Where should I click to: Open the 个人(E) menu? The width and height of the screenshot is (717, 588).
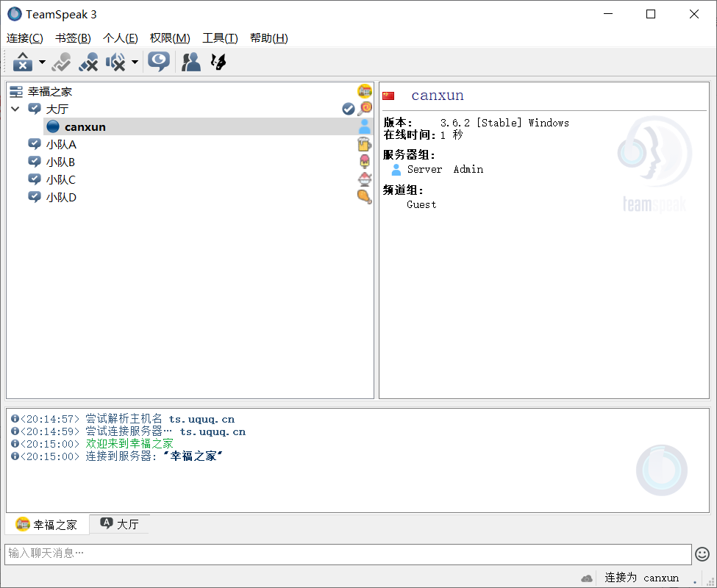pyautogui.click(x=121, y=38)
